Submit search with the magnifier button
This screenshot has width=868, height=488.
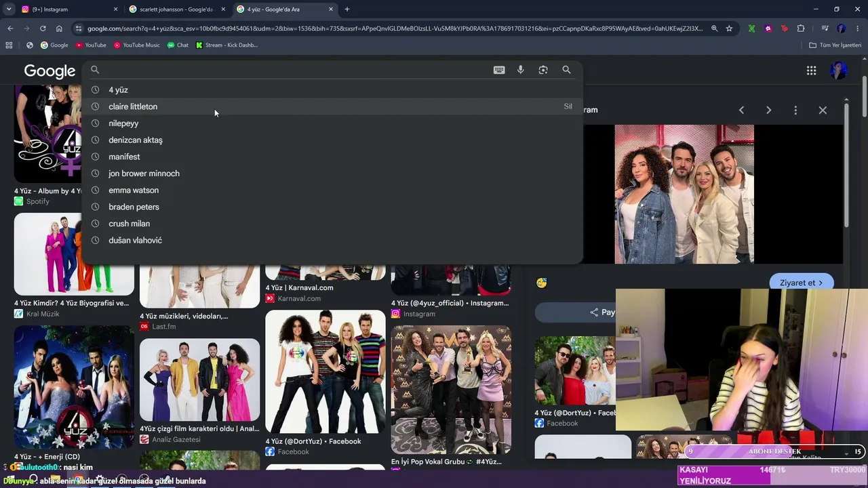tap(566, 70)
